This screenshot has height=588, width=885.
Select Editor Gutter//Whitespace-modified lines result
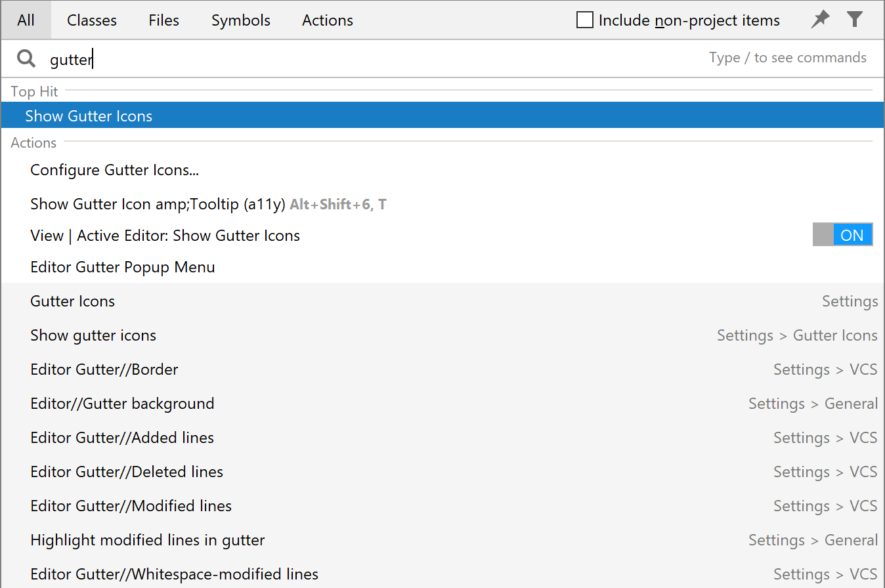tap(443, 574)
